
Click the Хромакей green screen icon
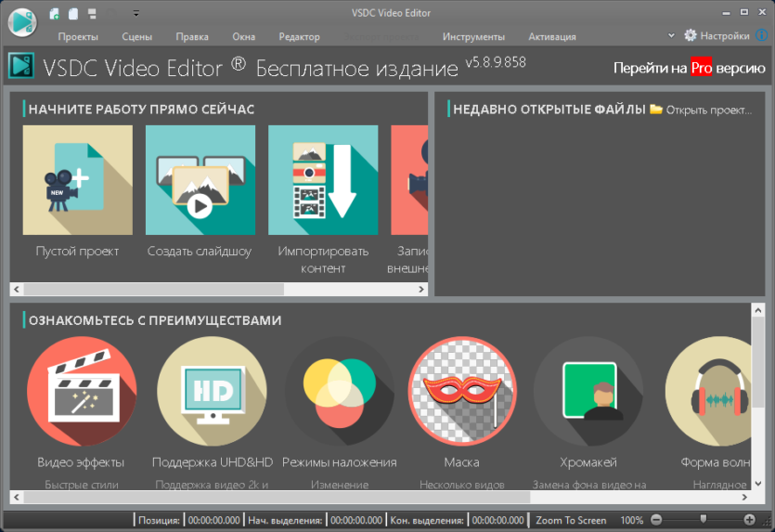tap(588, 391)
